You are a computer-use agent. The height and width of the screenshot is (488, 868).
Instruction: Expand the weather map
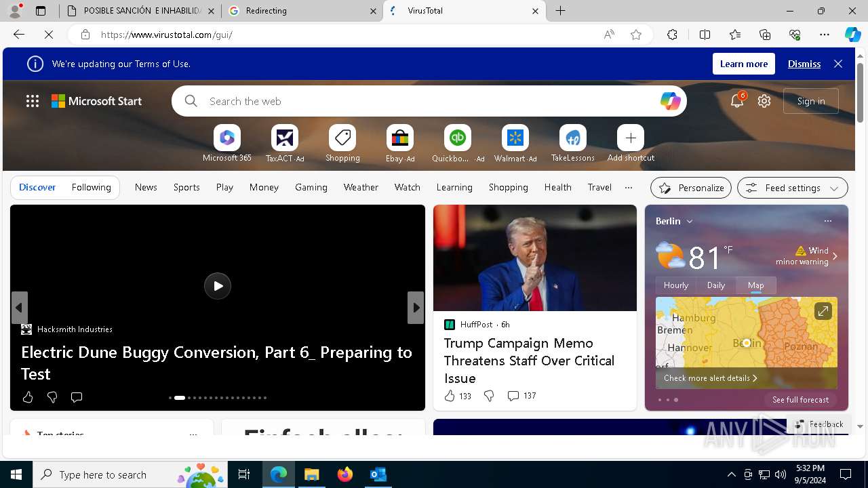(823, 311)
